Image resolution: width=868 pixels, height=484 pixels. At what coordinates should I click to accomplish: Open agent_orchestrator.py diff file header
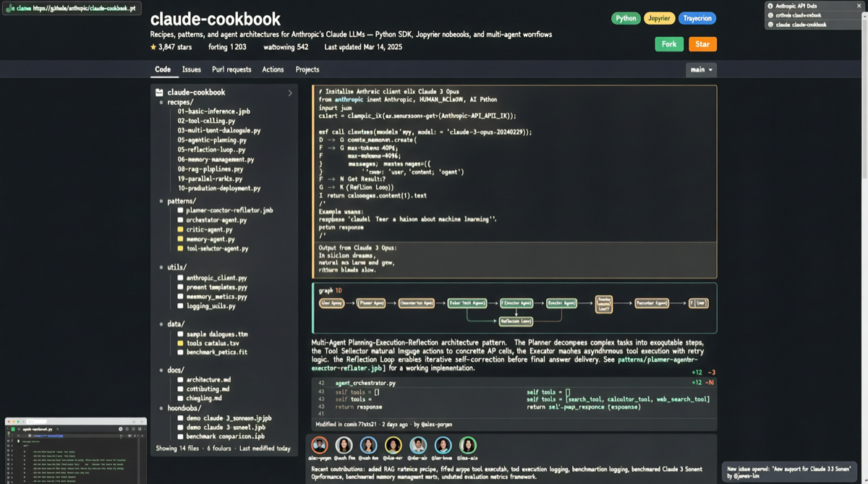[x=365, y=383]
